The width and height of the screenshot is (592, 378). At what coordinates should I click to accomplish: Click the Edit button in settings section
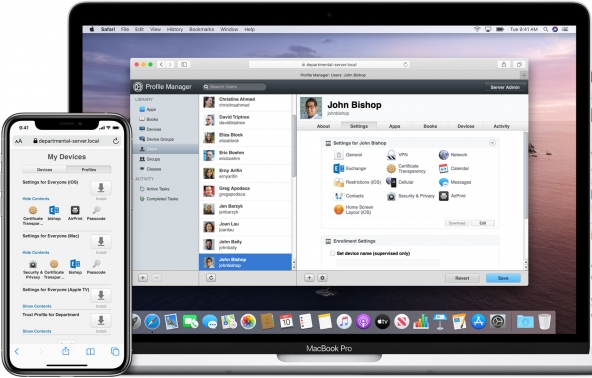[x=483, y=223]
